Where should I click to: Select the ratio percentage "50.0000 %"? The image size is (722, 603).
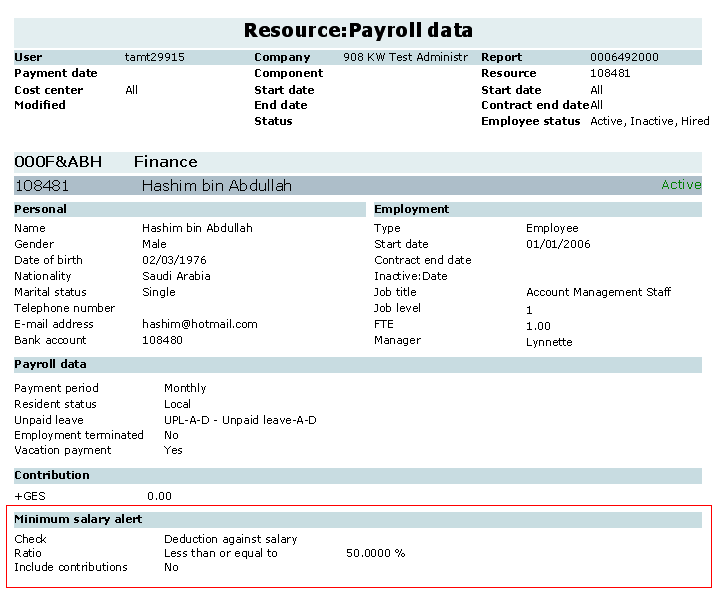375,553
